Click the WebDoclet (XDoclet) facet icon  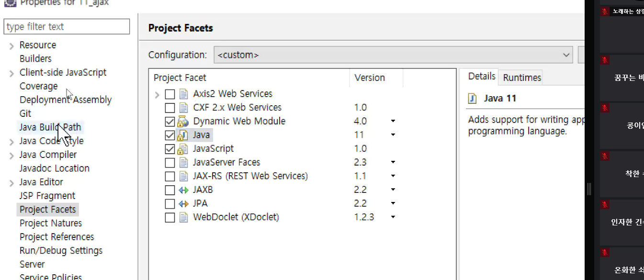183,217
